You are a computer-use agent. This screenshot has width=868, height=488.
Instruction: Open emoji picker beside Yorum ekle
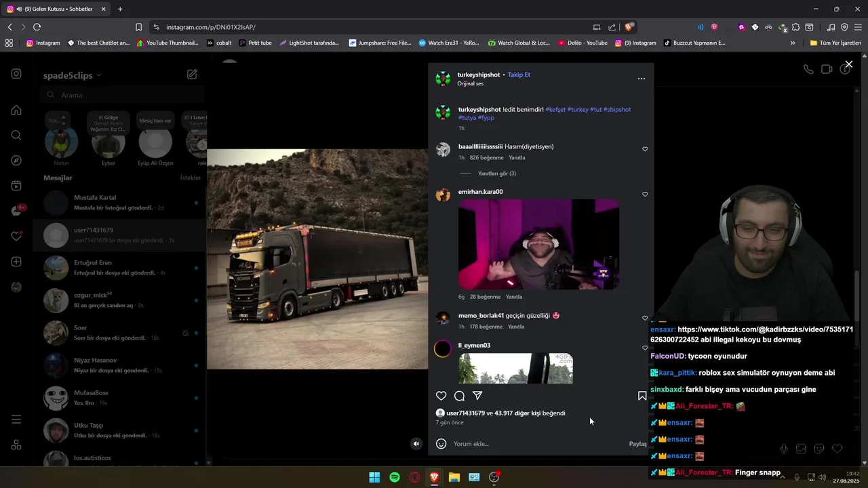(x=441, y=444)
